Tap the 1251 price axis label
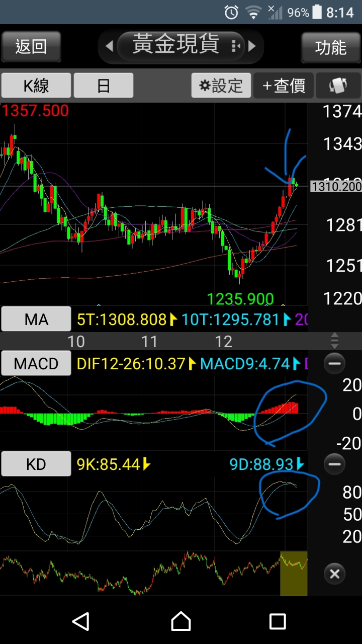 343,265
